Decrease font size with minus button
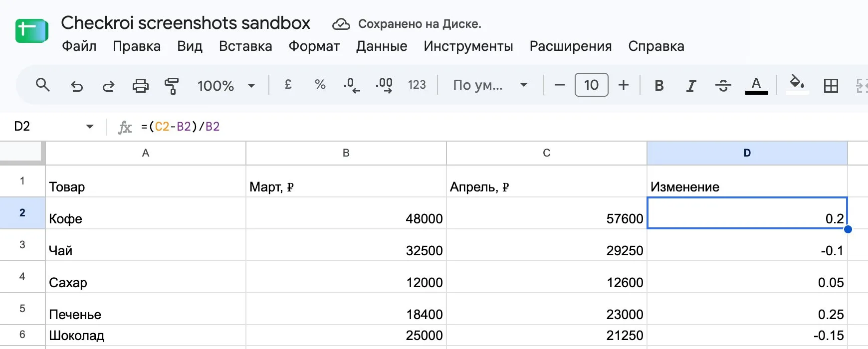Viewport: 868px width, 349px height. point(560,85)
